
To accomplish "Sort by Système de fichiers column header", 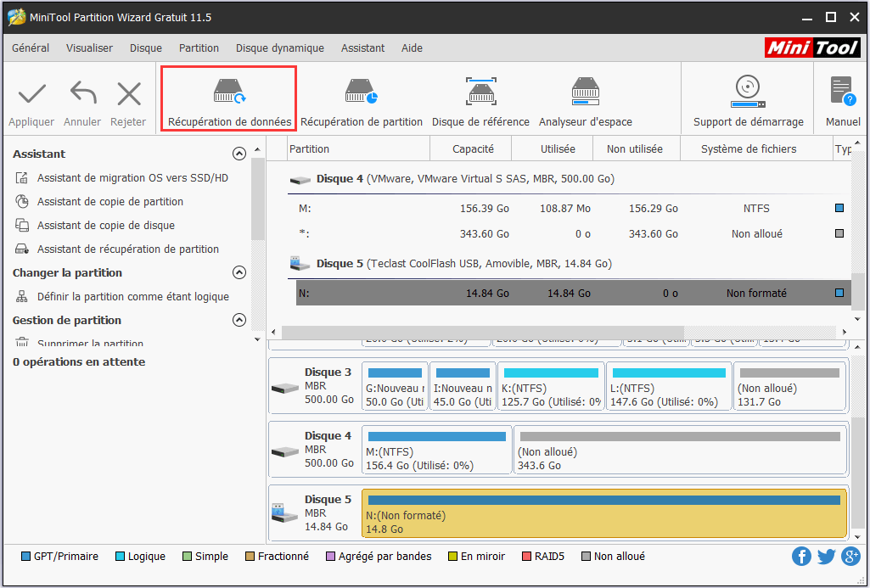I will (757, 148).
